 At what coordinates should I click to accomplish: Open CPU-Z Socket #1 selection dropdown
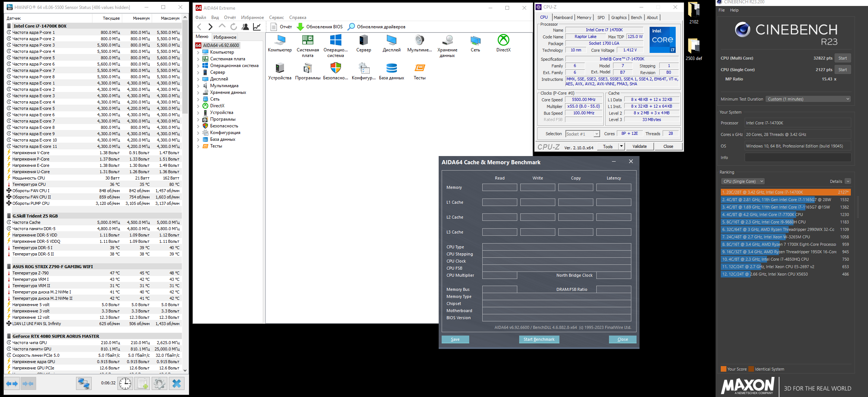pos(583,134)
